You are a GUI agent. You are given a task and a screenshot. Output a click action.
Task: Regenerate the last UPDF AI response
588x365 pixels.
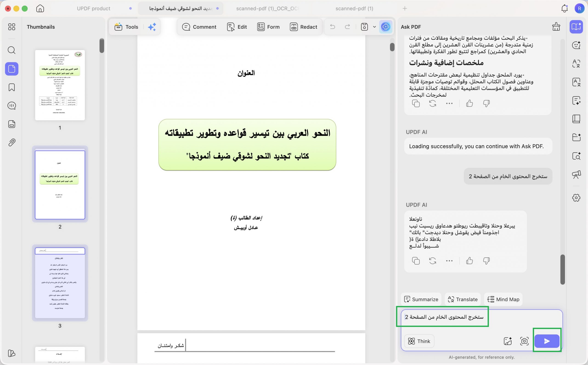point(433,261)
